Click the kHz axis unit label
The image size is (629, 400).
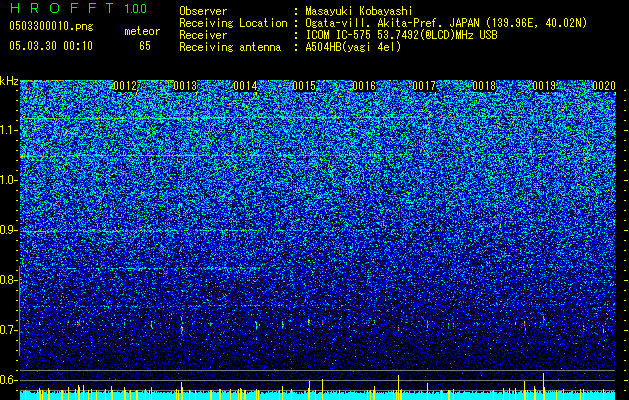tap(9, 81)
